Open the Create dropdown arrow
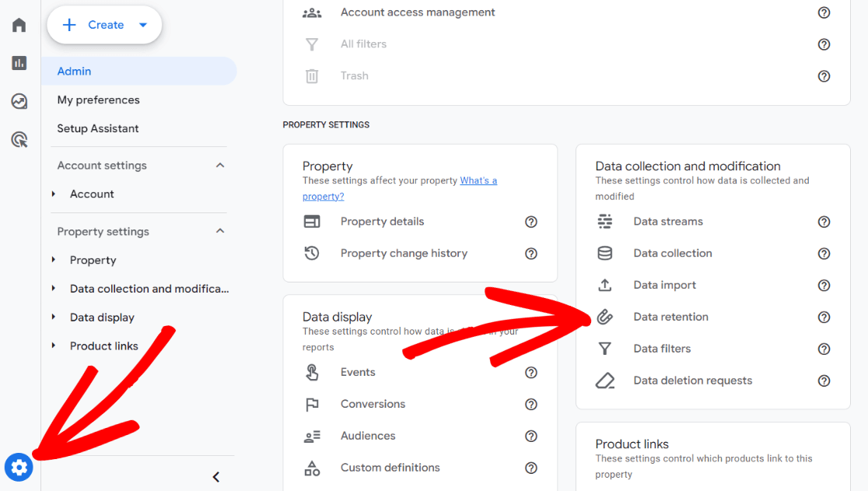The height and width of the screenshot is (491, 868). [x=142, y=24]
